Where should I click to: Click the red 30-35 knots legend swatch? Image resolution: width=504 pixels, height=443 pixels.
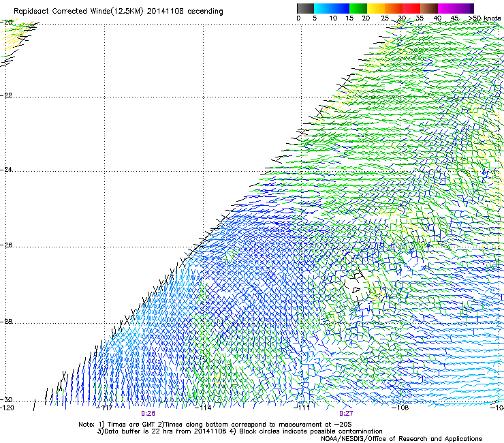tap(411, 8)
